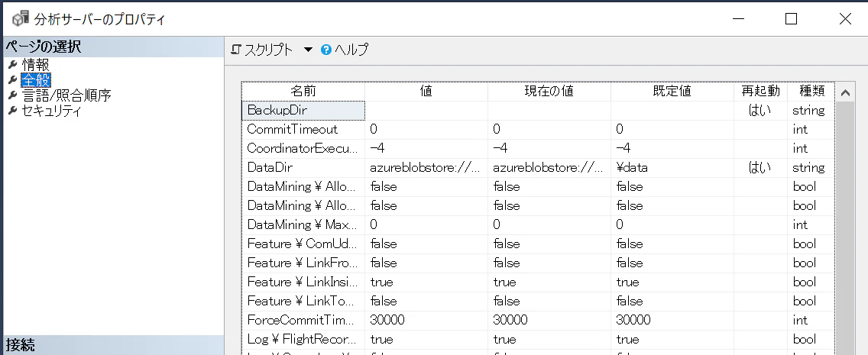Image resolution: width=868 pixels, height=355 pixels.
Task: Select the CommitTimeout row name
Action: coord(303,129)
